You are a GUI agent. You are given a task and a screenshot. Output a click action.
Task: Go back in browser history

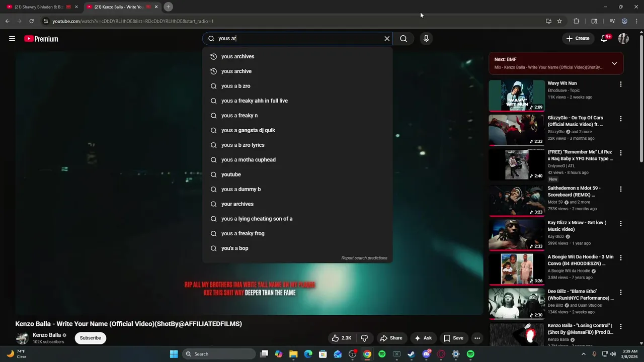pyautogui.click(x=7, y=21)
